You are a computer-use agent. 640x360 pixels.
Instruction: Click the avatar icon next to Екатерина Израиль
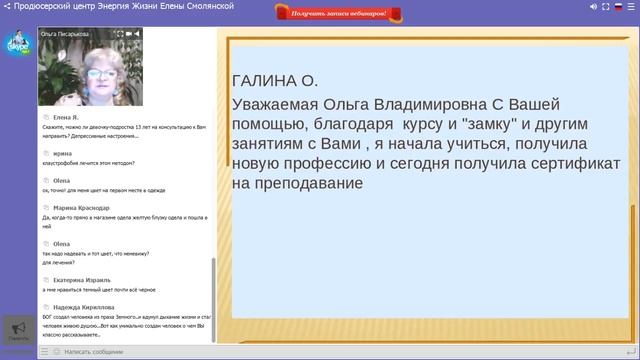(x=46, y=280)
